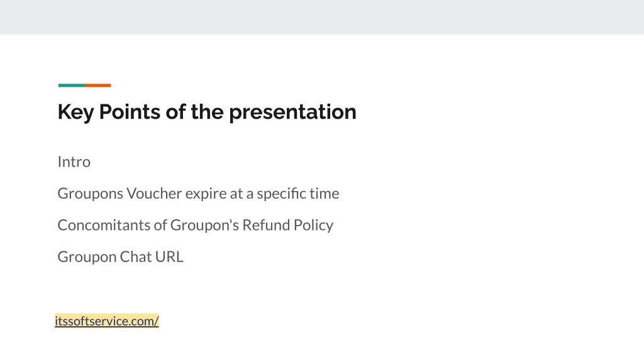
Task: Click the words 'Refund Policy'
Action: click(x=288, y=225)
